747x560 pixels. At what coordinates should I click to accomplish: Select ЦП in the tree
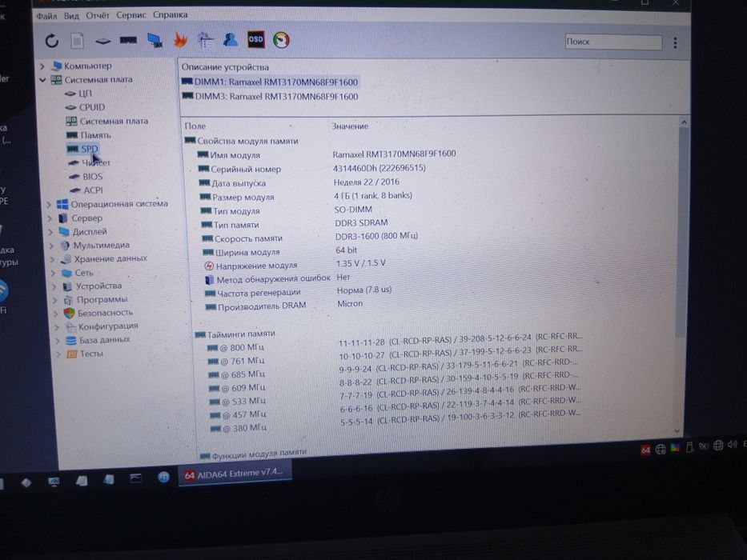pos(78,94)
